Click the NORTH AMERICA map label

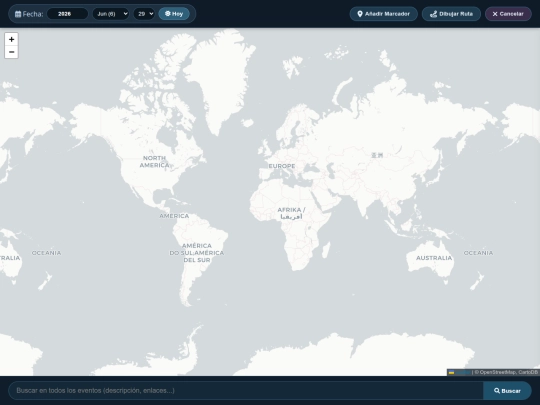154,162
